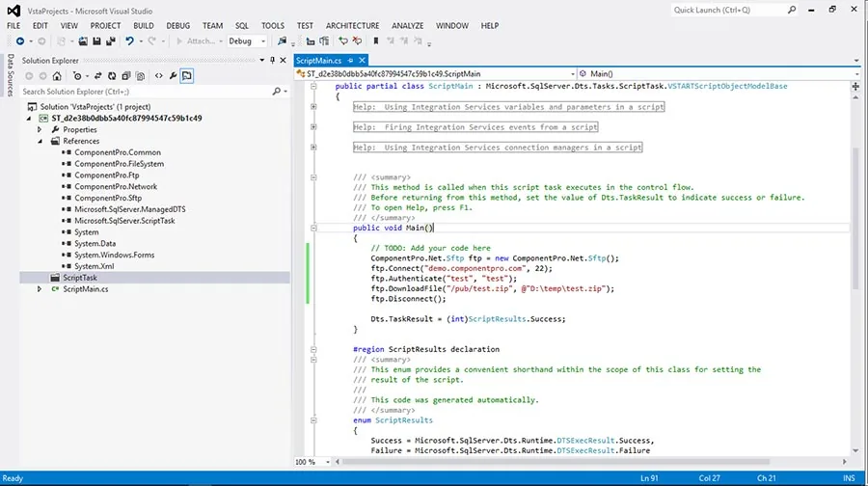Open the ARCHITECTURE menu
The image size is (868, 486).
[352, 25]
